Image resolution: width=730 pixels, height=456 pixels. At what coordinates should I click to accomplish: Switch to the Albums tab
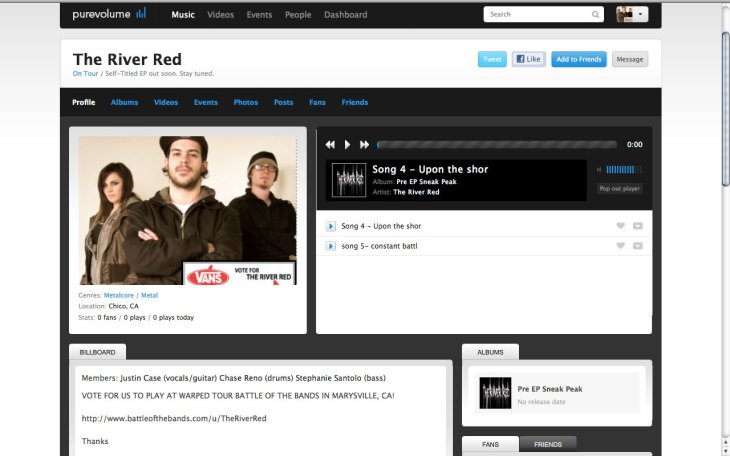[x=124, y=102]
